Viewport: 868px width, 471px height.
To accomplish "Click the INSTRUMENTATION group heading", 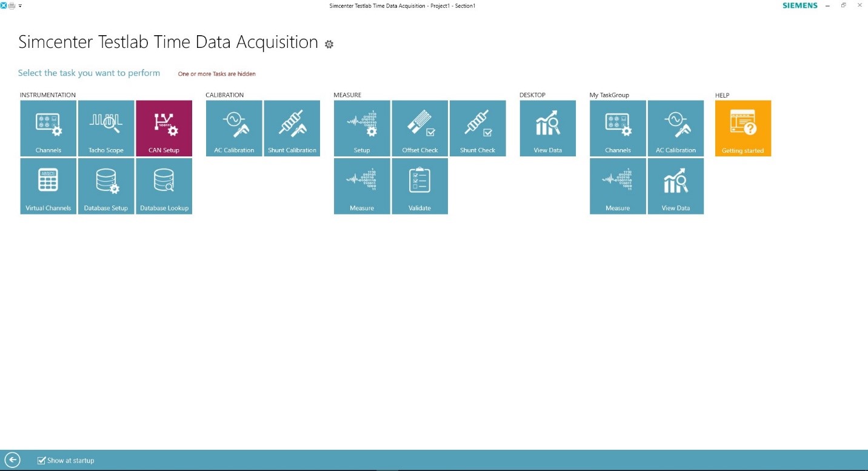I will (48, 95).
